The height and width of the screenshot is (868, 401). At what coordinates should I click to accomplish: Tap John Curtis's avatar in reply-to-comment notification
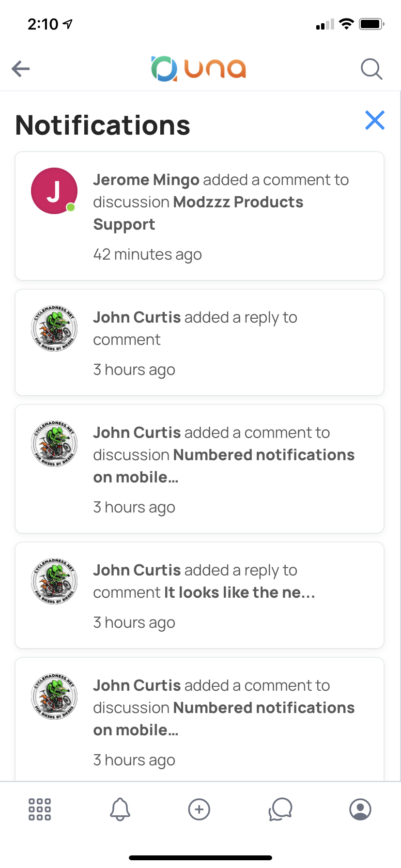[x=54, y=328]
